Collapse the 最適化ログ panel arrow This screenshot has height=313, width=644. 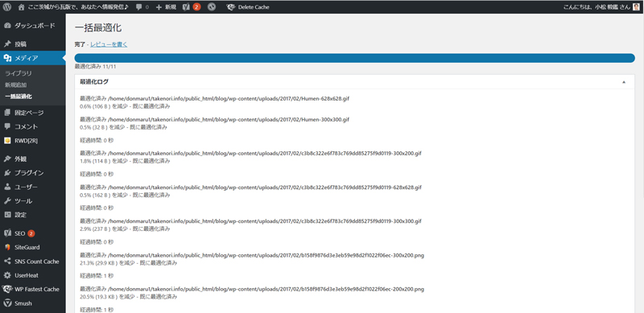pyautogui.click(x=624, y=82)
